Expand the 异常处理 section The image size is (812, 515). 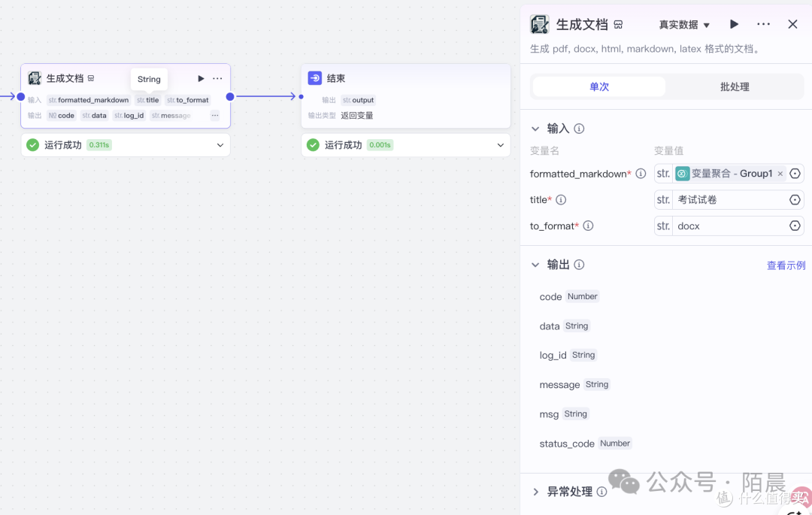pos(535,492)
